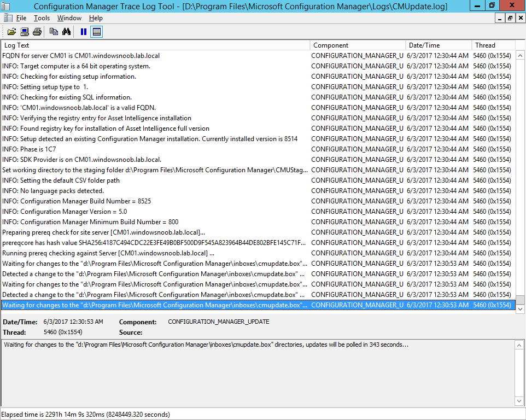The height and width of the screenshot is (420, 526).
Task: Click CONFIGURATION_MANAGER_UPDATE component value in details
Action: pos(218,322)
